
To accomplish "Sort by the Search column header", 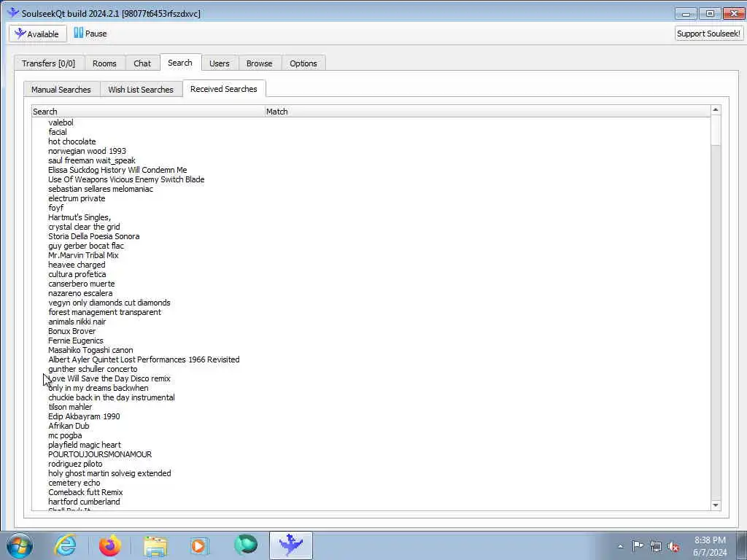I will pos(148,112).
